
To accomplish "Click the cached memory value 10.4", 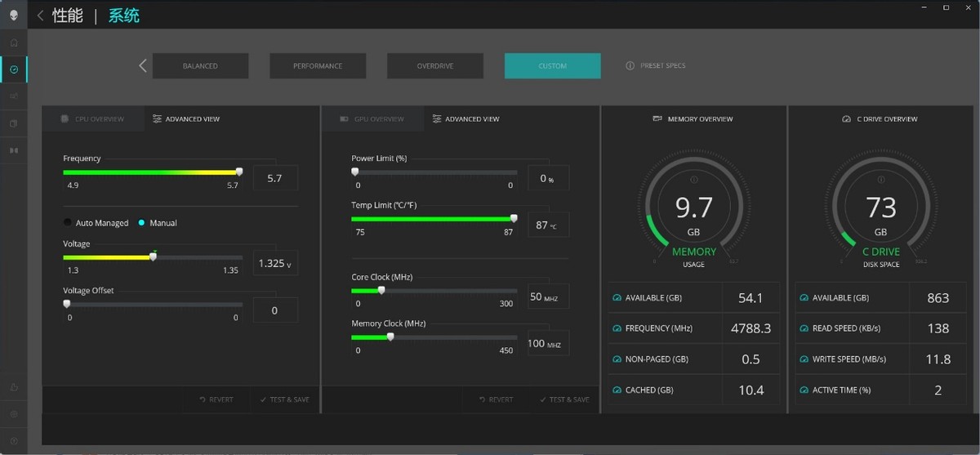I will point(751,390).
